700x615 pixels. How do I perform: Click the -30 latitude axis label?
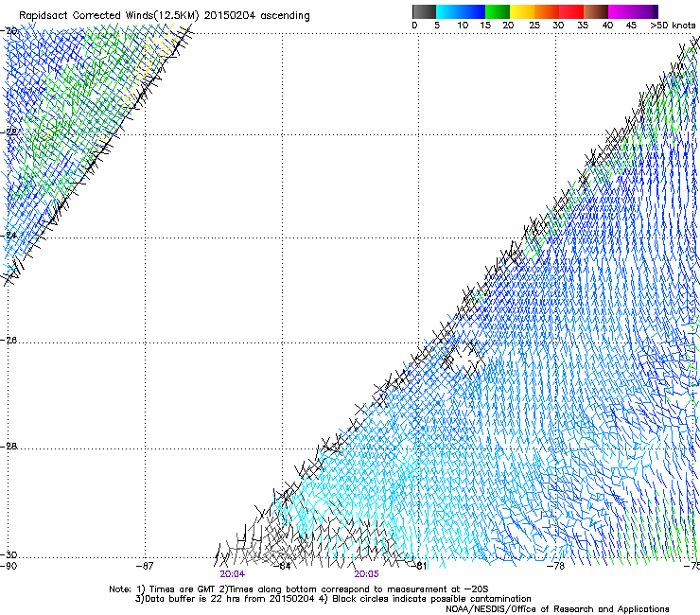[x=9, y=554]
